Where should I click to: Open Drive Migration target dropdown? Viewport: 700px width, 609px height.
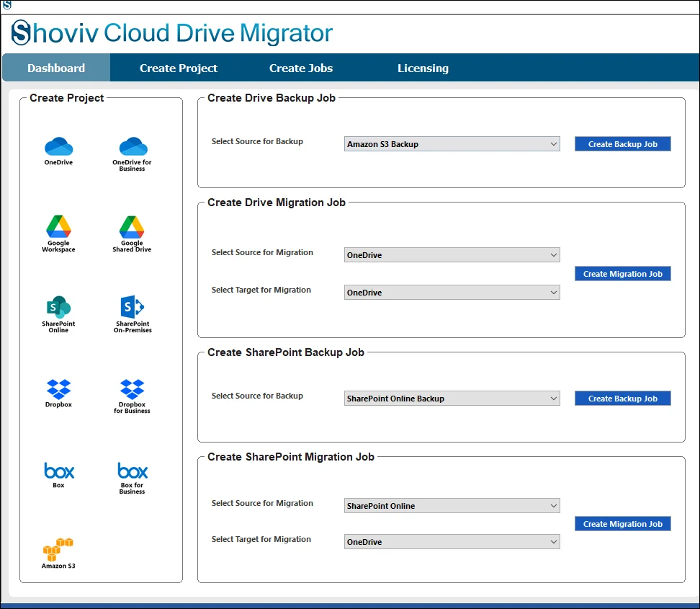tap(452, 293)
